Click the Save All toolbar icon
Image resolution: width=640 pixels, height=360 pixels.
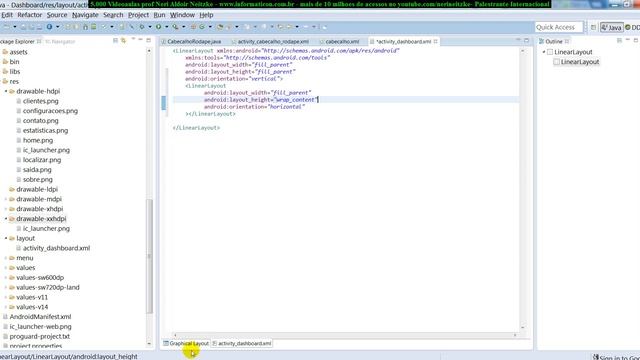click(x=31, y=27)
